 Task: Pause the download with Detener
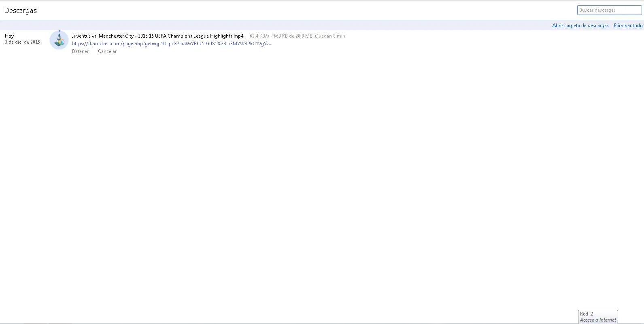[x=80, y=51]
